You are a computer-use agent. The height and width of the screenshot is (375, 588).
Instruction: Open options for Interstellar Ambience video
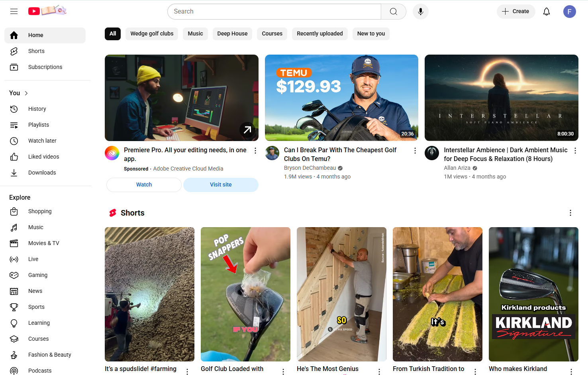[575, 151]
